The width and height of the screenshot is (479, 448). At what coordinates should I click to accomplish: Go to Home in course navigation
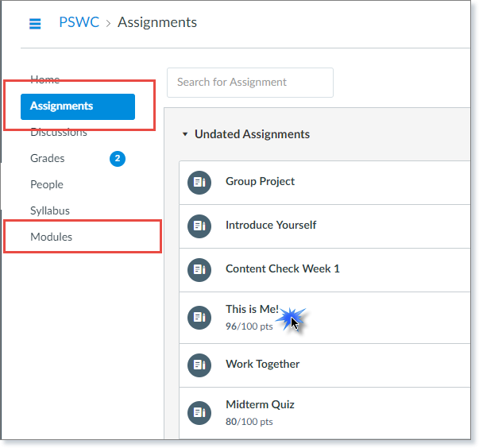tap(44, 79)
